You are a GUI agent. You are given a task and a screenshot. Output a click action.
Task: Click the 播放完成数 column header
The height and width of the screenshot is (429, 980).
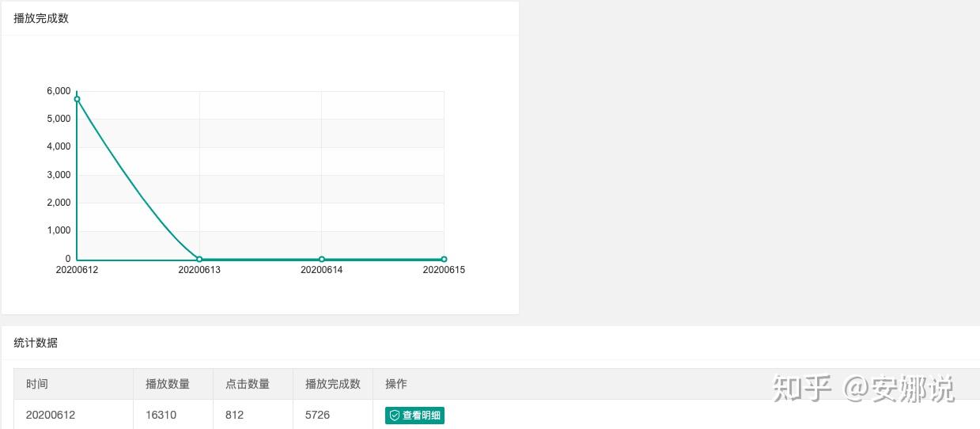click(x=333, y=384)
